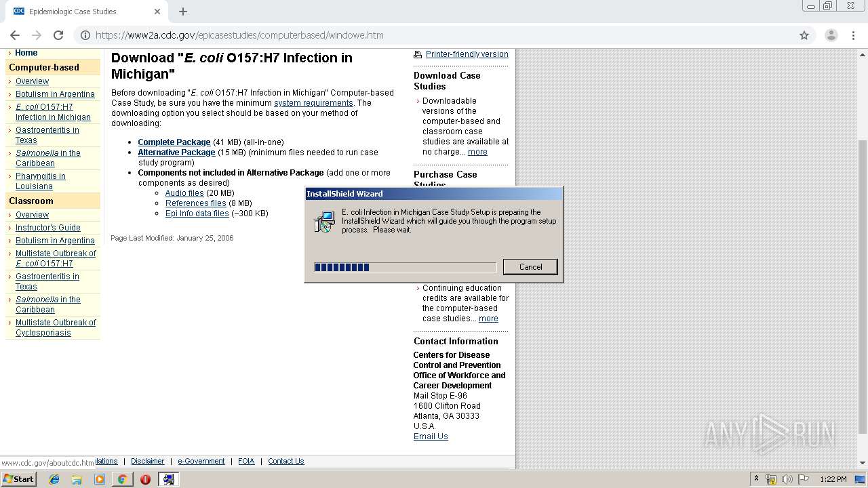
Task: Close the Epidemiologic Case Studies tab
Action: [x=157, y=12]
